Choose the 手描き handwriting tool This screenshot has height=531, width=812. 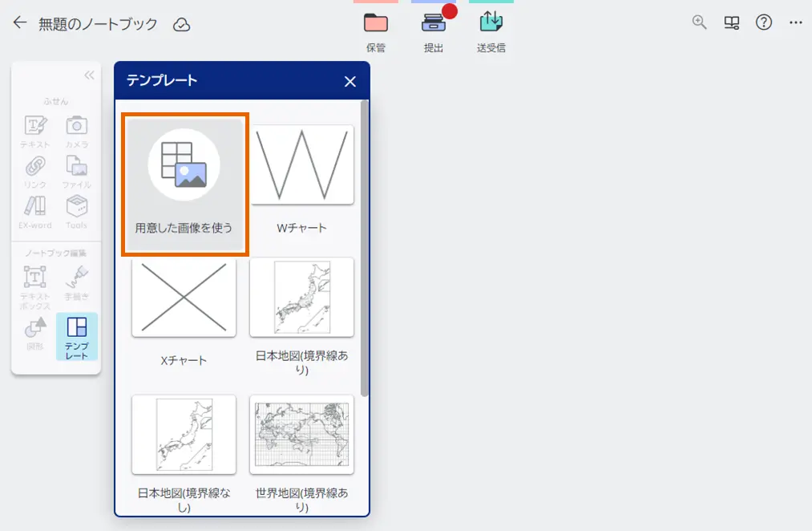(x=77, y=282)
